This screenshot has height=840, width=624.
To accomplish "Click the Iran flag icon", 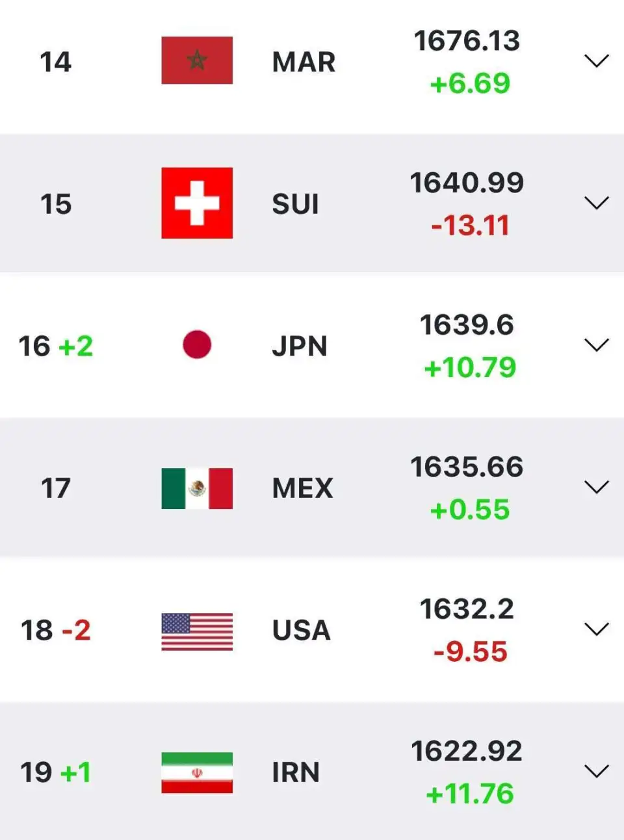I will 197,772.
